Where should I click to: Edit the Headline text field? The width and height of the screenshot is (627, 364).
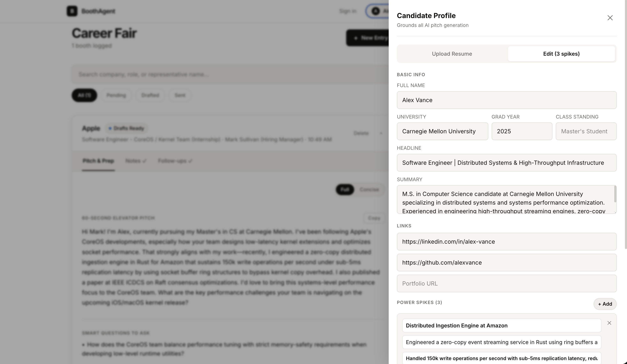pos(507,163)
